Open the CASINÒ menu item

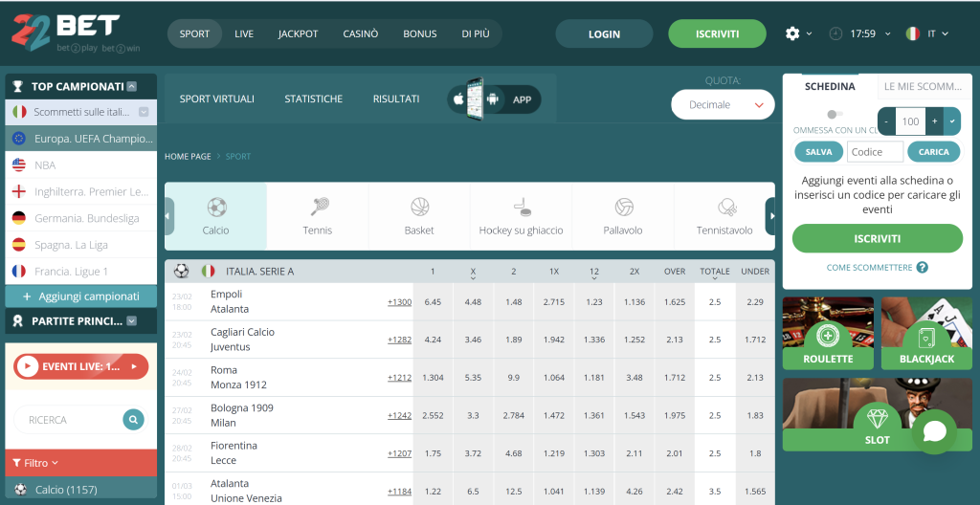tap(361, 33)
